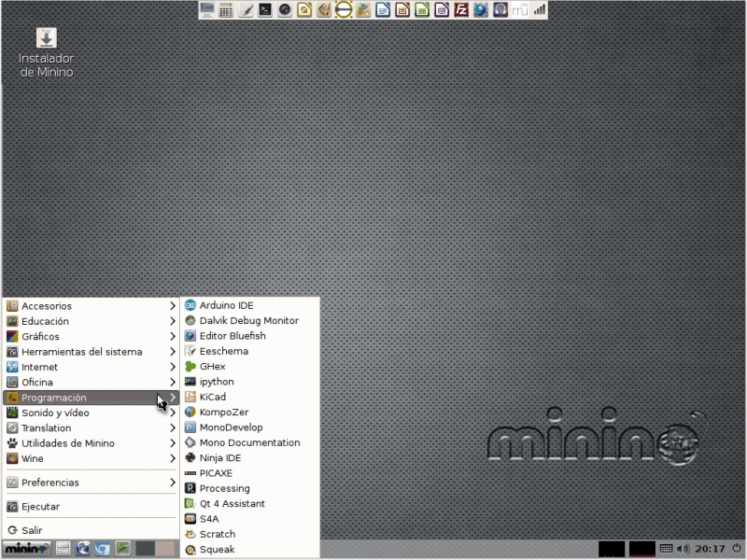This screenshot has height=560, width=747.
Task: Launch Processing
Action: pyautogui.click(x=250, y=488)
